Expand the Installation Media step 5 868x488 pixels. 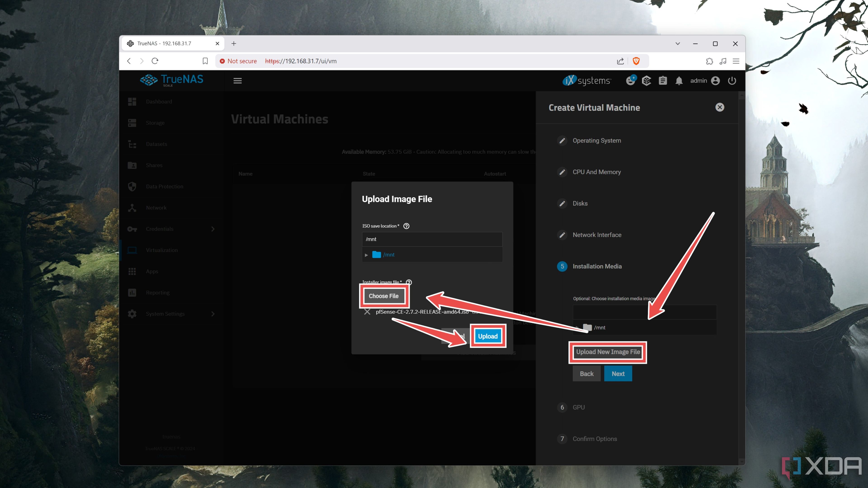[x=597, y=266]
